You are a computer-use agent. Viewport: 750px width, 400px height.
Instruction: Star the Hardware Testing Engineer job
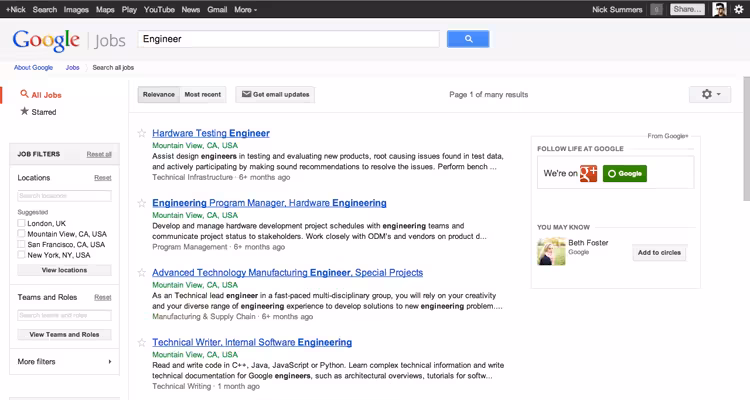pos(142,133)
